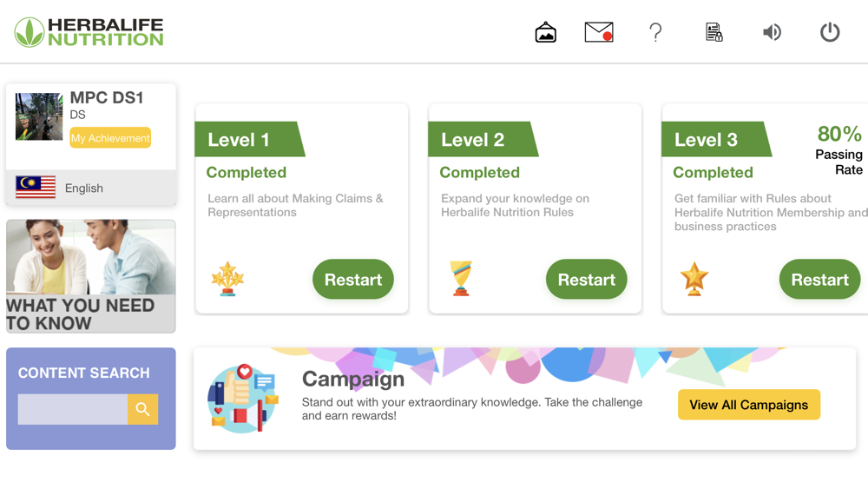Screen dimensions: 868x489
Task: Click the Level 2 trophy badge
Action: coord(461,279)
